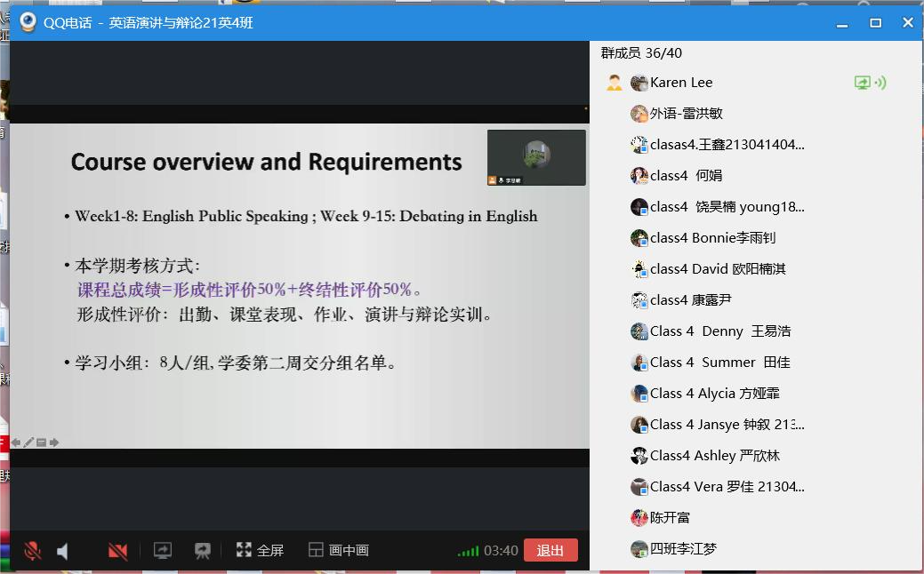924x574 pixels.
Task: Unmute the microphone in the call toolbar
Action: (33, 551)
